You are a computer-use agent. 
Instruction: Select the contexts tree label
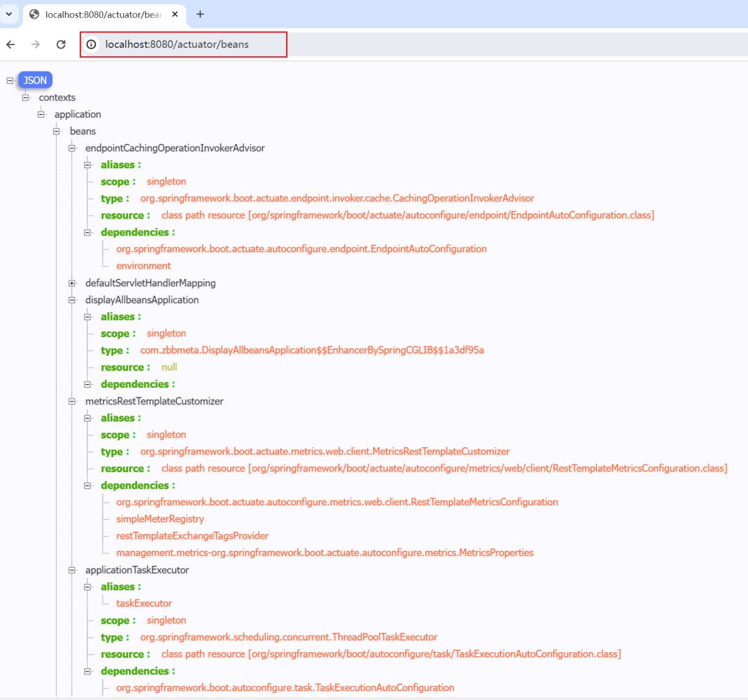pos(57,97)
